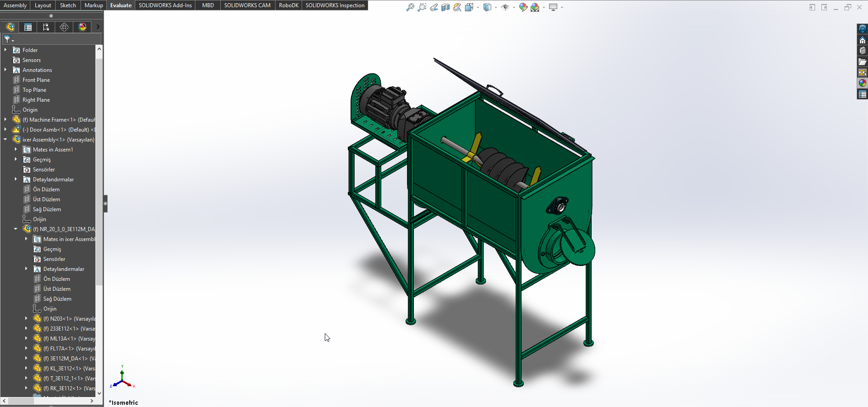Open the Design Library icon
The image size is (868, 407).
pos(862,51)
